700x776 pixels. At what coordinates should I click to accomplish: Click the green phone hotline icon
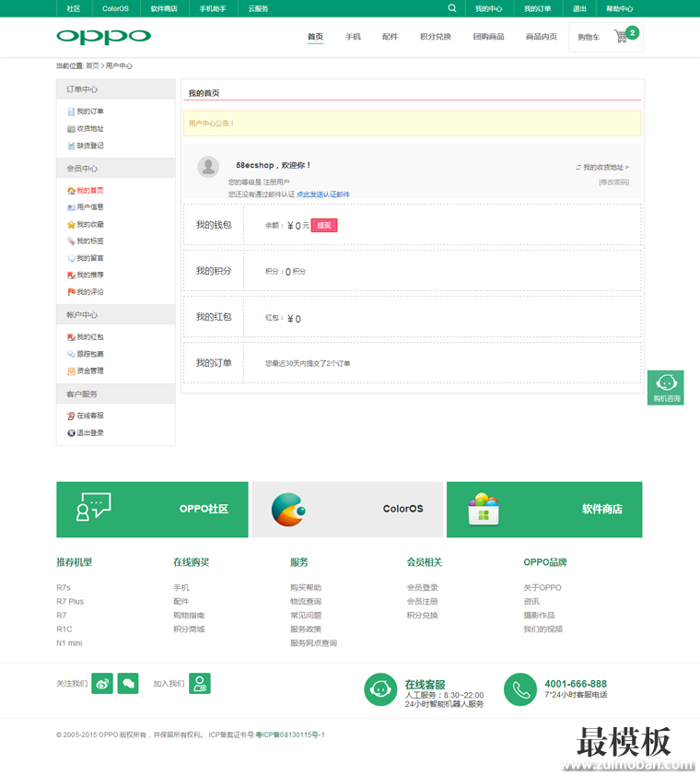(x=520, y=689)
